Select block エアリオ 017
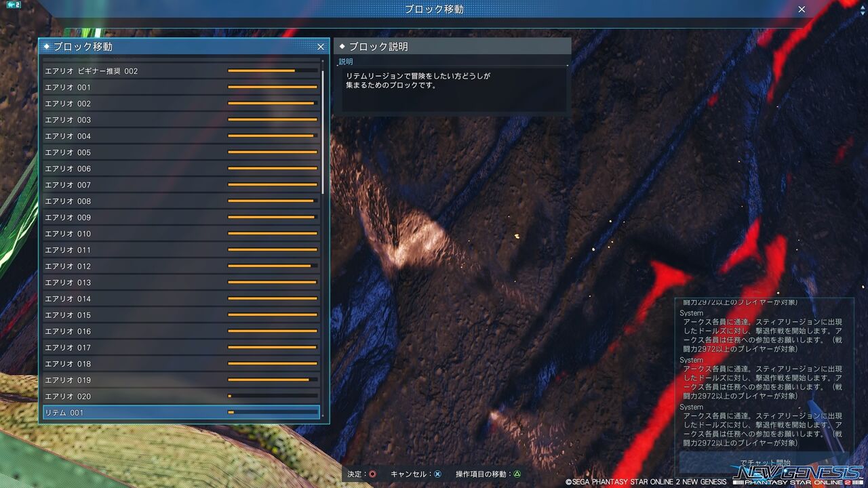Image resolution: width=868 pixels, height=488 pixels. 180,347
